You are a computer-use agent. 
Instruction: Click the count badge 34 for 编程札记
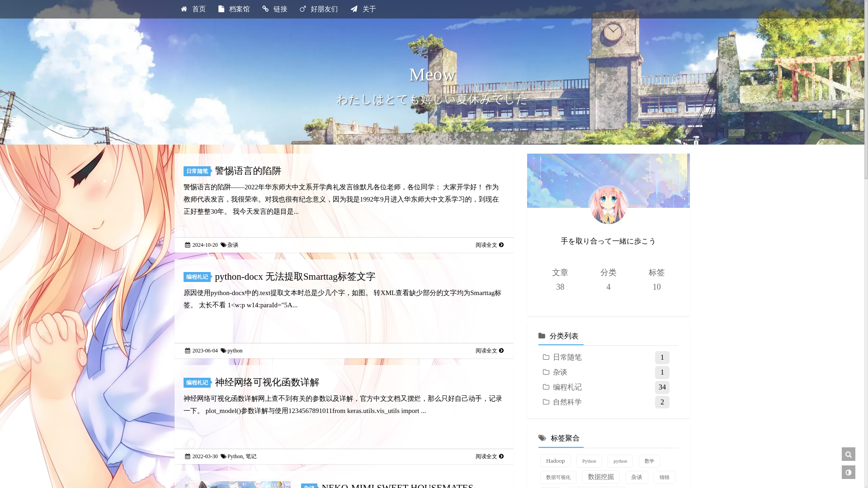662,387
